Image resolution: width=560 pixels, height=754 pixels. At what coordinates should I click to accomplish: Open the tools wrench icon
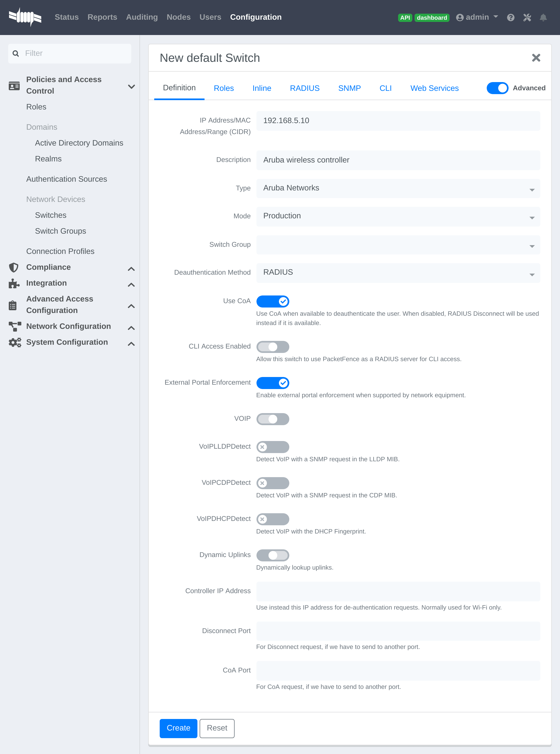pyautogui.click(x=527, y=18)
